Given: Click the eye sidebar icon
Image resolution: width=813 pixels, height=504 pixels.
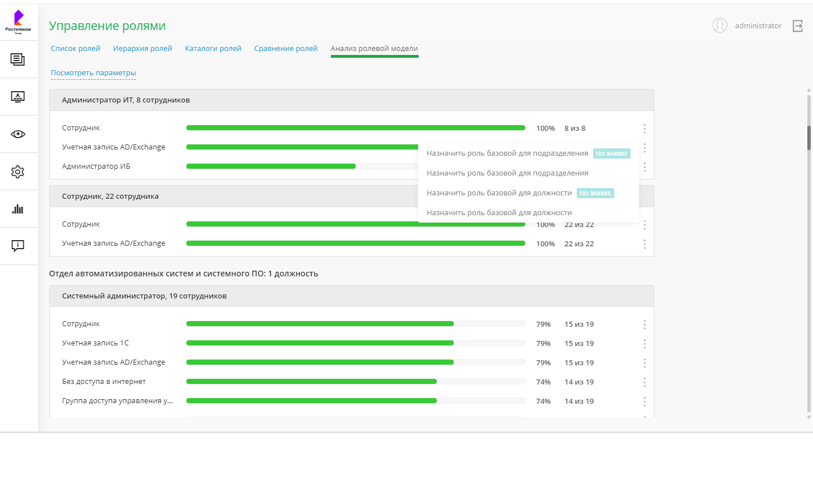Looking at the screenshot, I should click(18, 134).
